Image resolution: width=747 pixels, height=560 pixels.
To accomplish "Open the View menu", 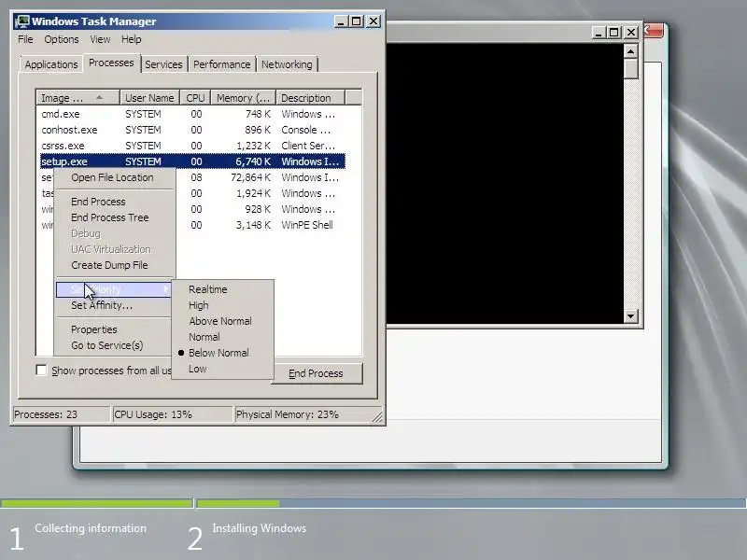I will [100, 39].
